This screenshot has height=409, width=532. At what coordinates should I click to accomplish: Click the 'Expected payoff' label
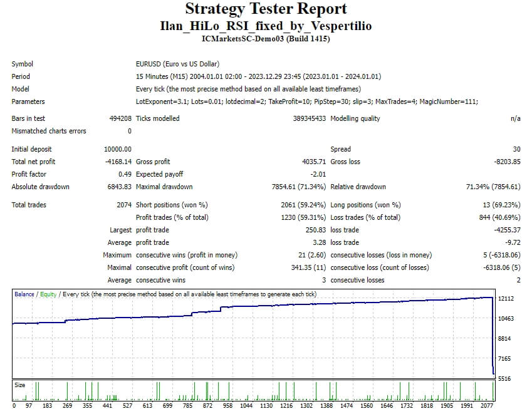coord(159,174)
